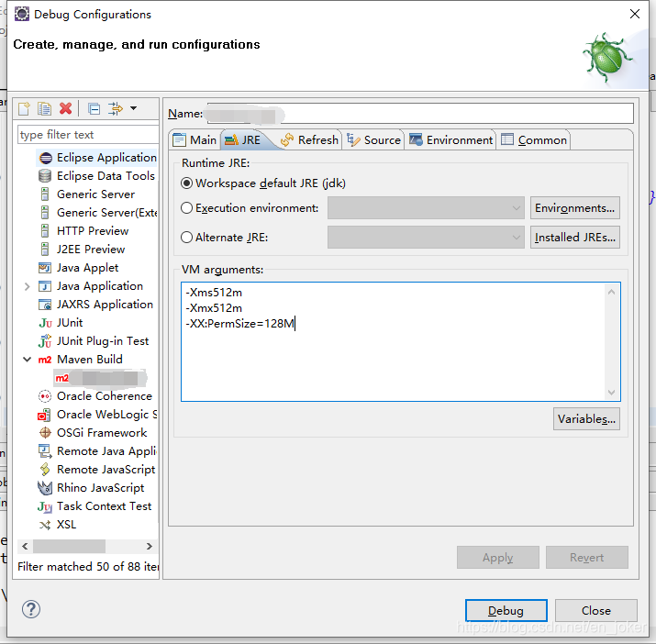This screenshot has height=644, width=656.
Task: Click the JAXRS Application icon
Action: [x=45, y=305]
